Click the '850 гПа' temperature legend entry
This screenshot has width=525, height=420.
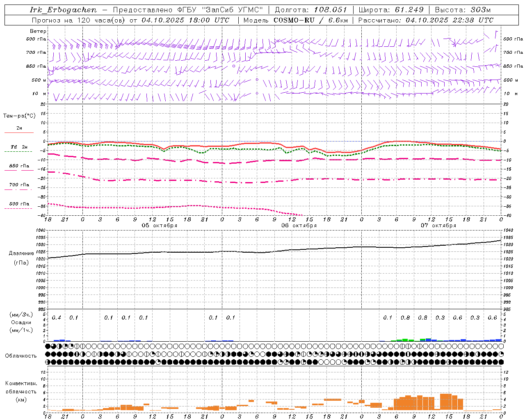click(19, 166)
